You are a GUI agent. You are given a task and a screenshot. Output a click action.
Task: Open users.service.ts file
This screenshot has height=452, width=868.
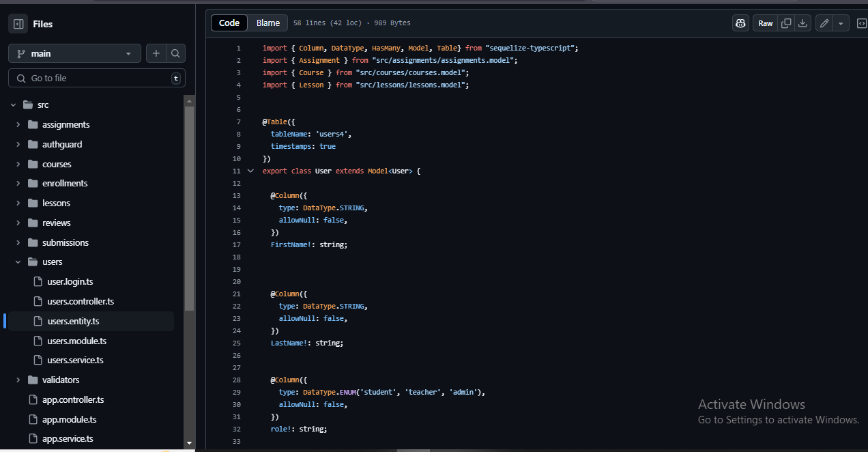(x=75, y=361)
